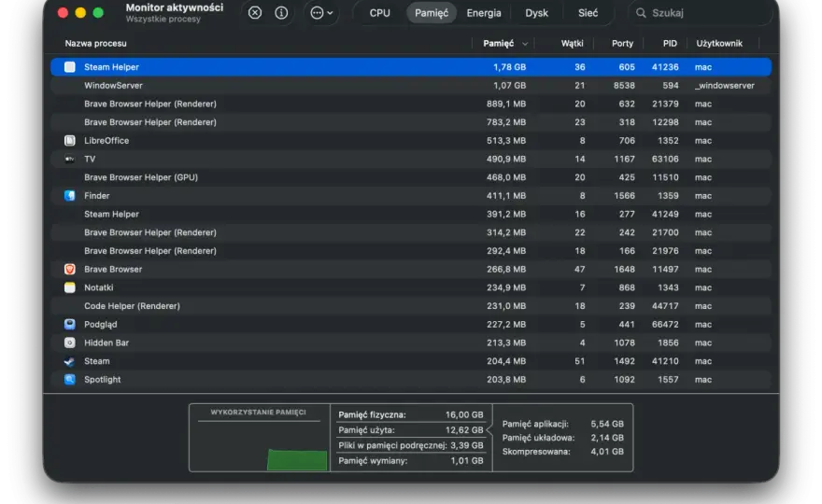
Task: Select the Code Helper (Renderer) row
Action: (411, 306)
